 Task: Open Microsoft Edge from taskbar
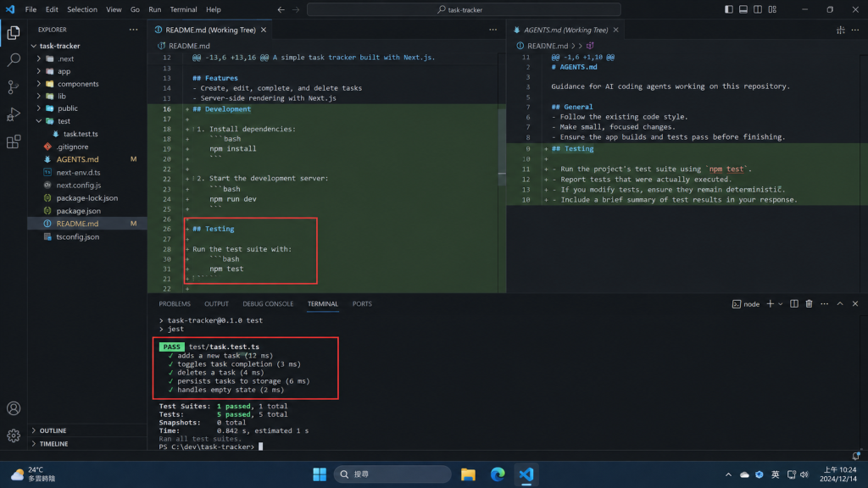pos(498,474)
